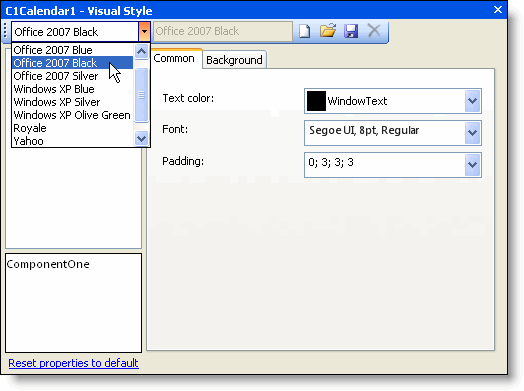Select the Yahoo style
The width and height of the screenshot is (524, 391).
(73, 141)
